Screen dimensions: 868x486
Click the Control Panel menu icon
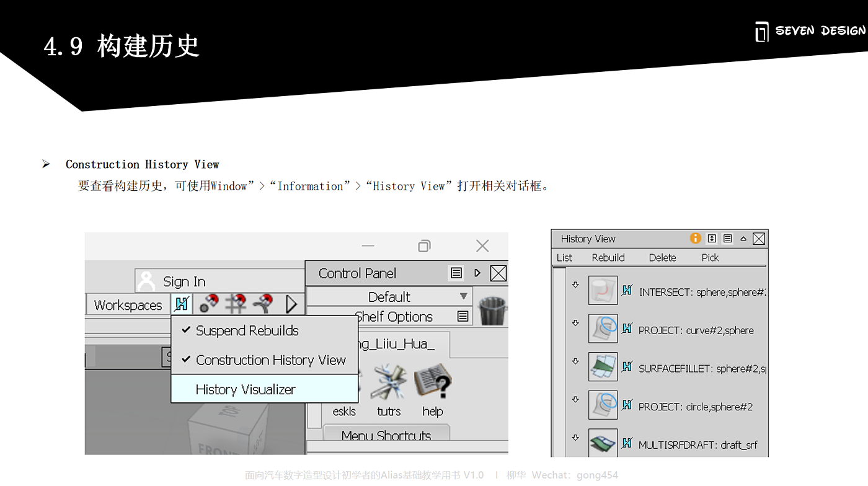pyautogui.click(x=456, y=273)
